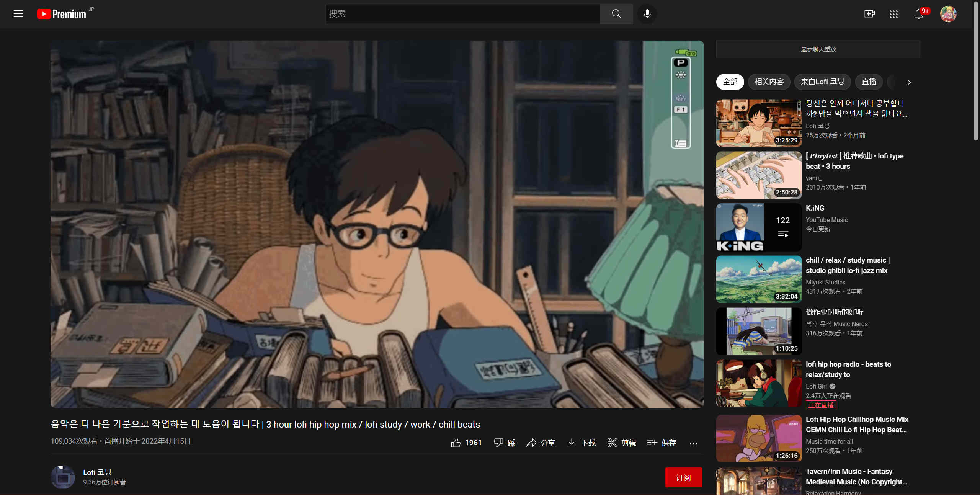Viewport: 980px width, 495px height.
Task: Open the Lofi 코딩 channel name link
Action: [97, 472]
